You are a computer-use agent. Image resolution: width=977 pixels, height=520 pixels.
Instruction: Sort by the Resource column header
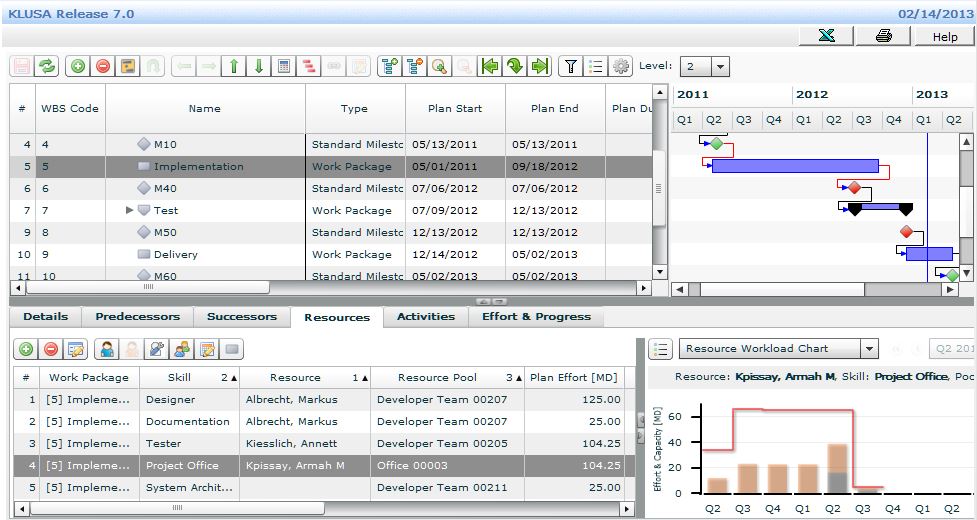point(305,377)
